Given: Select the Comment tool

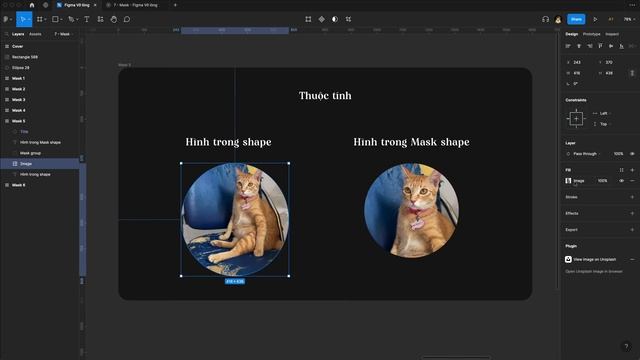Looking at the screenshot, I should coord(127,19).
